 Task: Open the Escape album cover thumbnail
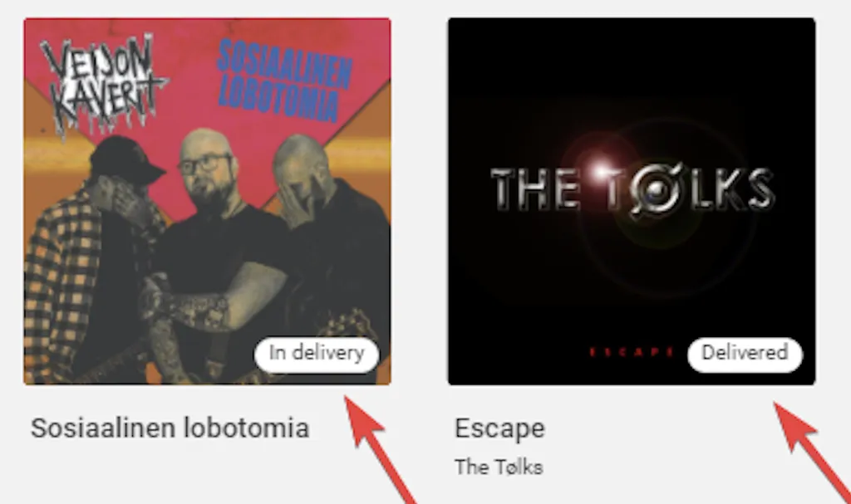[632, 201]
